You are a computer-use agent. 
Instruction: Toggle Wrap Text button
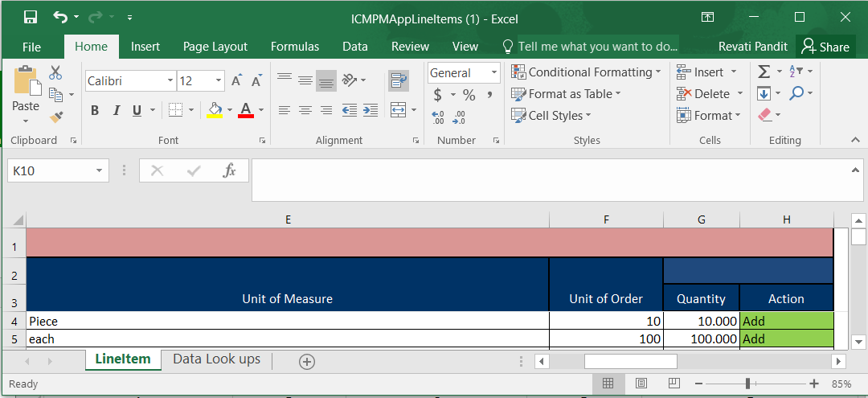tap(398, 80)
